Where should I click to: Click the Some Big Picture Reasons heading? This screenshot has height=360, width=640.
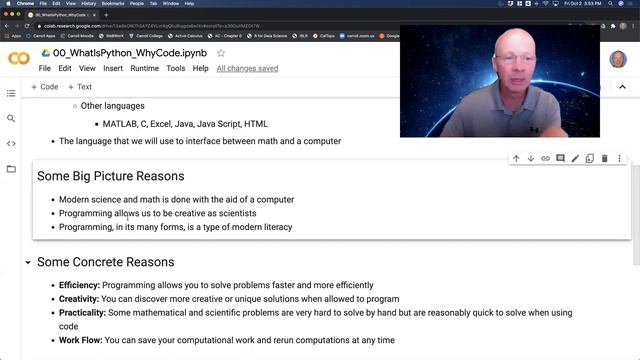pos(111,176)
